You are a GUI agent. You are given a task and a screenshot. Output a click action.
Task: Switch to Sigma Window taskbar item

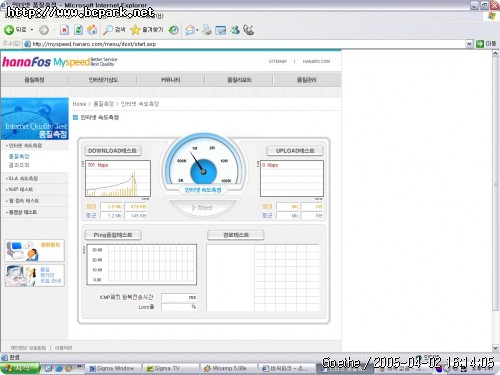click(x=114, y=368)
